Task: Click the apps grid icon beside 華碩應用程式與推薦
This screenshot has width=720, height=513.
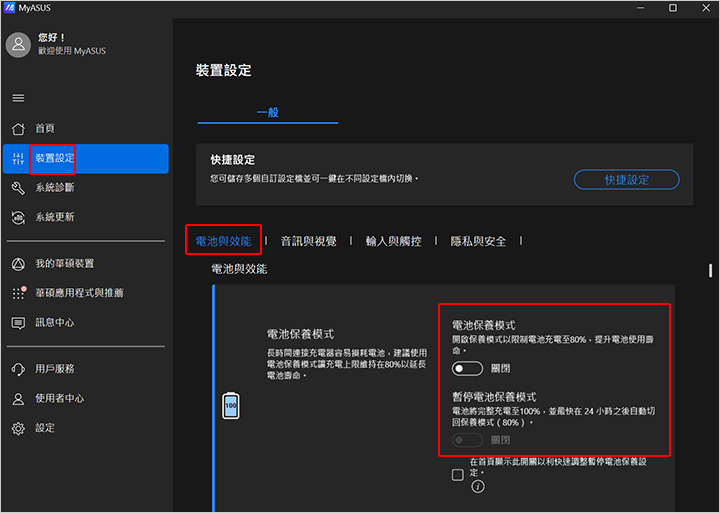Action: pos(18,293)
